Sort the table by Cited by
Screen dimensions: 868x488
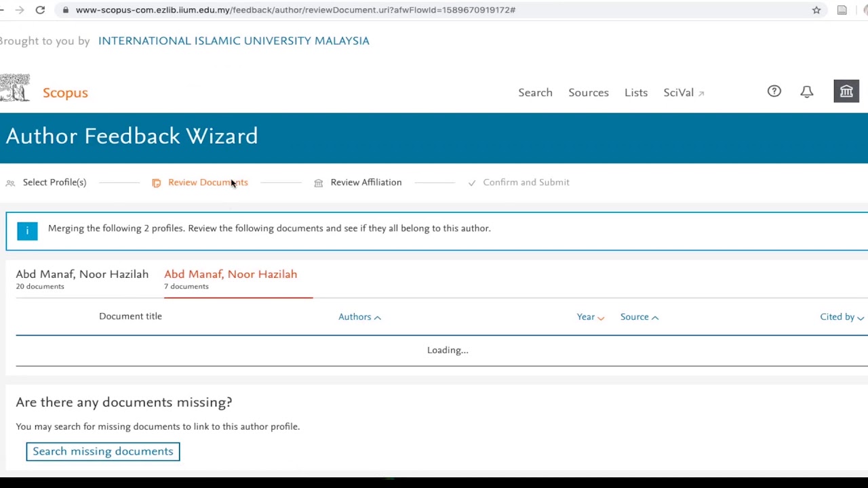[x=842, y=317]
